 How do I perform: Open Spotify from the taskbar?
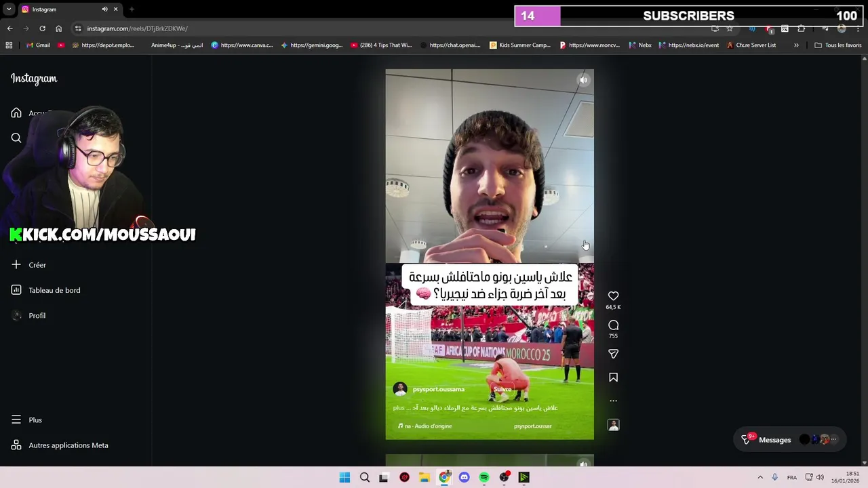(484, 478)
